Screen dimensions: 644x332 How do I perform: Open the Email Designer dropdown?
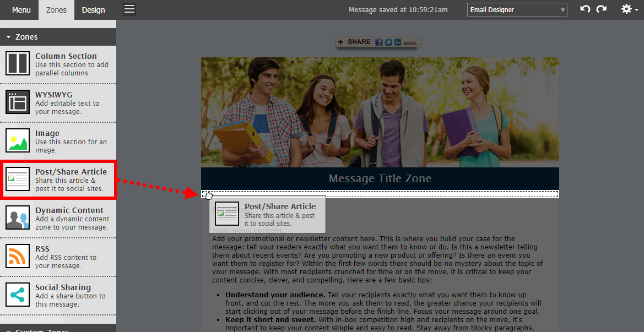tap(517, 10)
